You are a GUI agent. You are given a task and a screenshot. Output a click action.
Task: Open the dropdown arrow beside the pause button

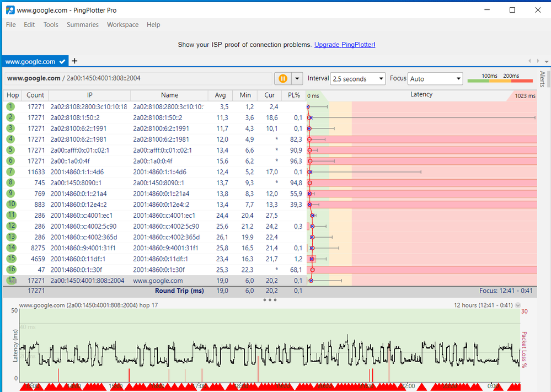pos(296,78)
